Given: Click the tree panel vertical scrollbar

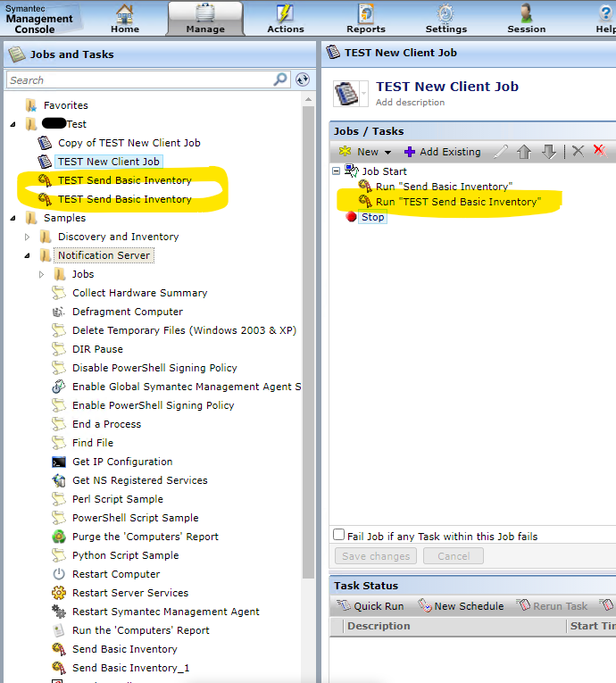Looking at the screenshot, I should 308,342.
